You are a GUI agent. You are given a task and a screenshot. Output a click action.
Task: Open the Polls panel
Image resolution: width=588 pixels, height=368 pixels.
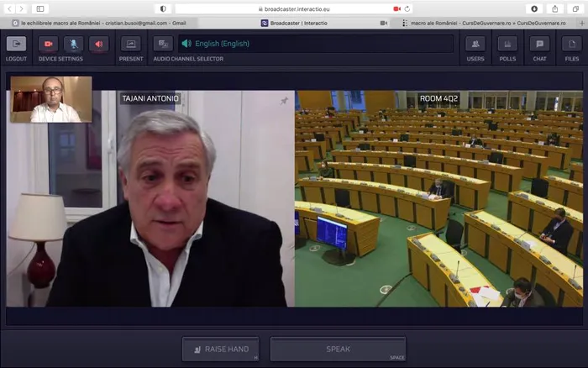(507, 44)
